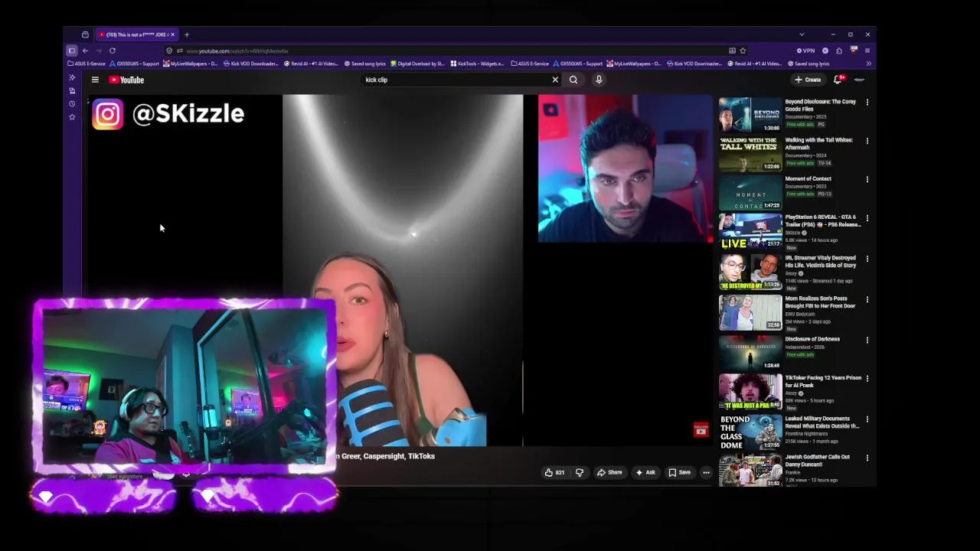
Task: Open Moment of Contact thumbnail
Action: (x=750, y=192)
